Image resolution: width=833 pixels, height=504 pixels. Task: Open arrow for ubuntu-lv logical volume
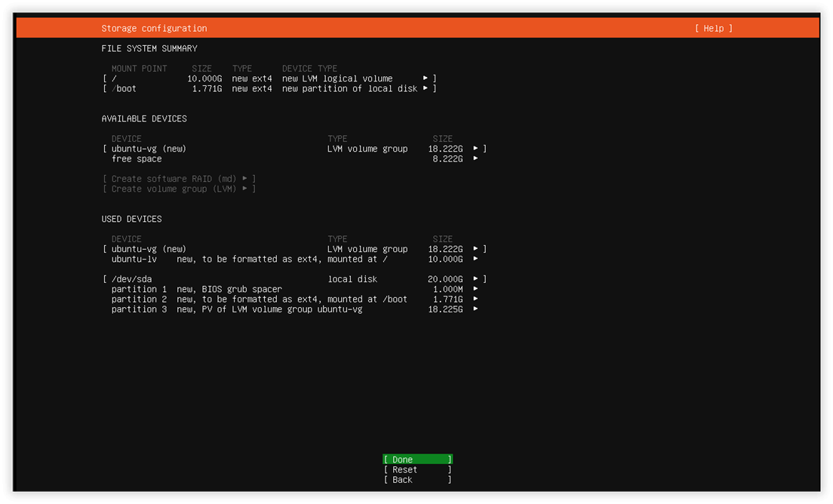point(475,260)
